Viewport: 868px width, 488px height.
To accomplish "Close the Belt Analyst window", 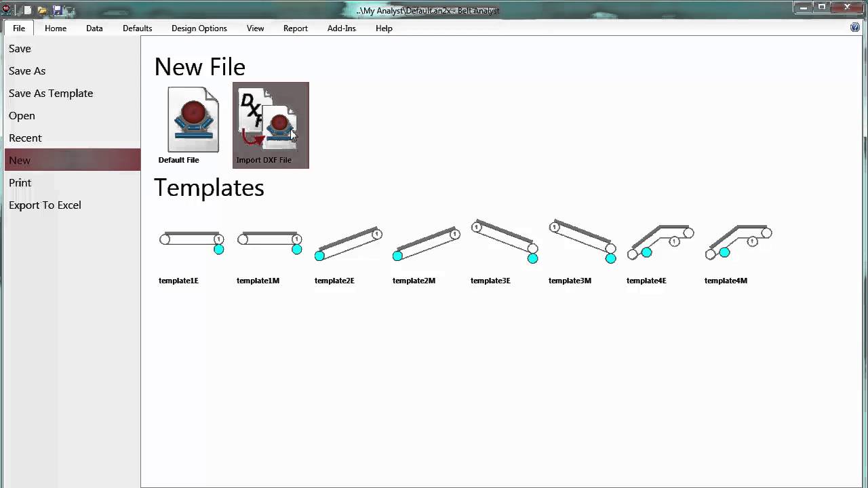I will pos(848,7).
